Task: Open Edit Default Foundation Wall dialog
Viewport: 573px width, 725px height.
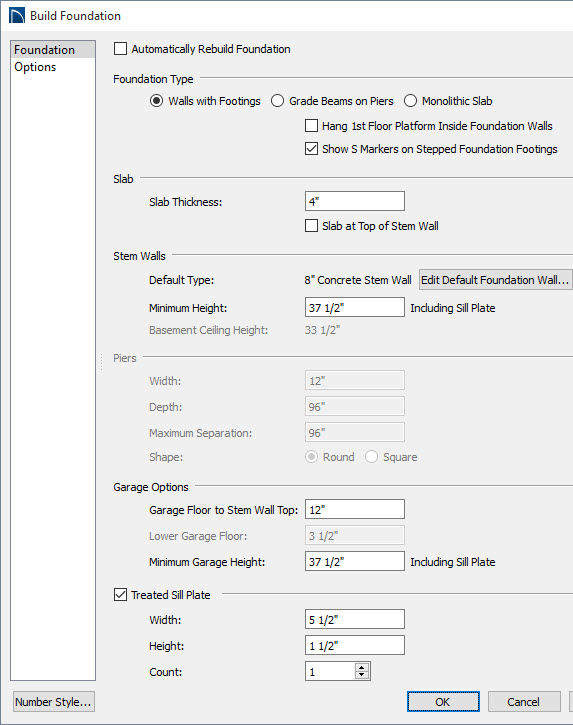Action: pos(495,280)
